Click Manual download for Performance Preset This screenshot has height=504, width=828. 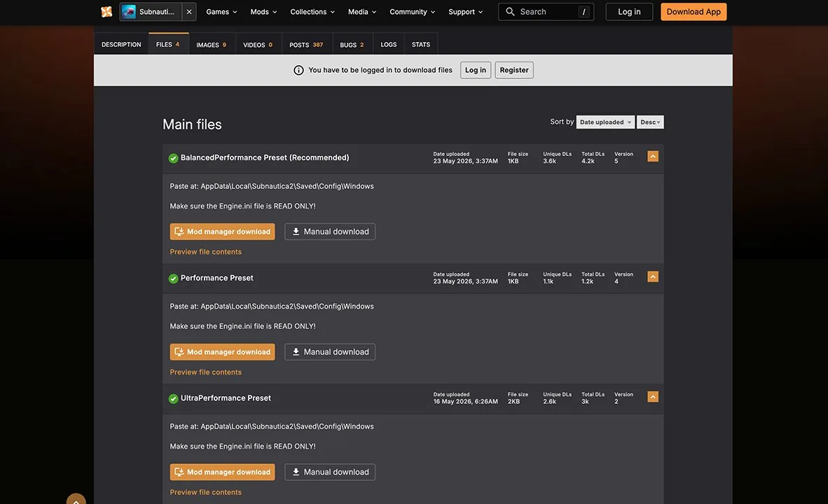[330, 351]
